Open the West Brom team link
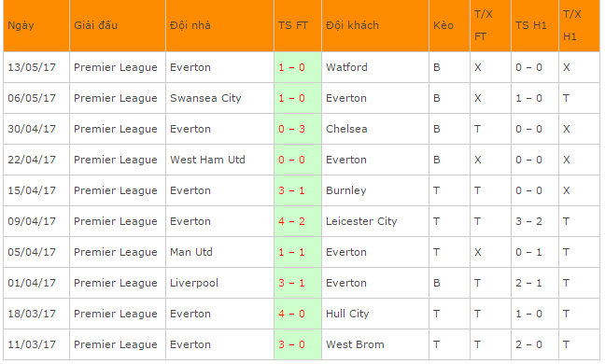The width and height of the screenshot is (605, 364). tap(355, 344)
